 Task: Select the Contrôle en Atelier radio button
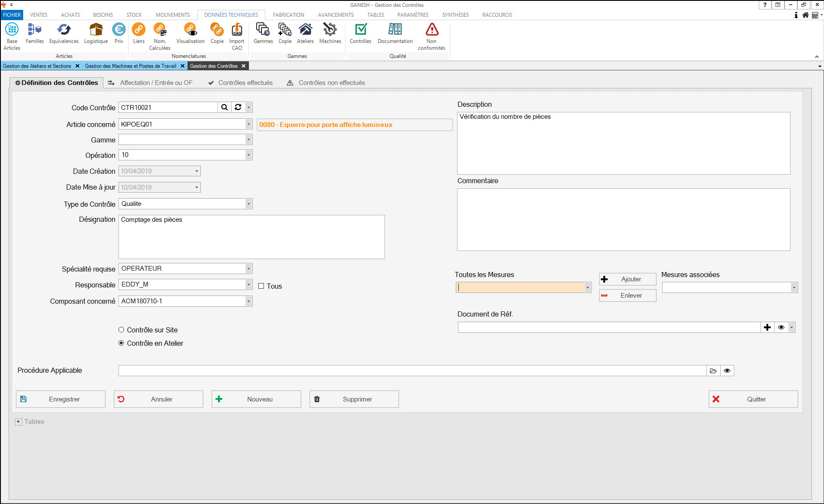tap(121, 343)
